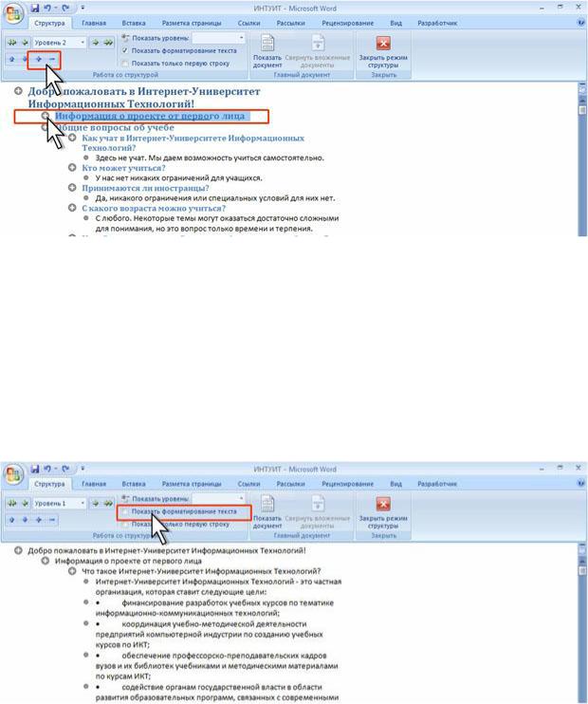Open Вид tab in upper window

coord(395,23)
